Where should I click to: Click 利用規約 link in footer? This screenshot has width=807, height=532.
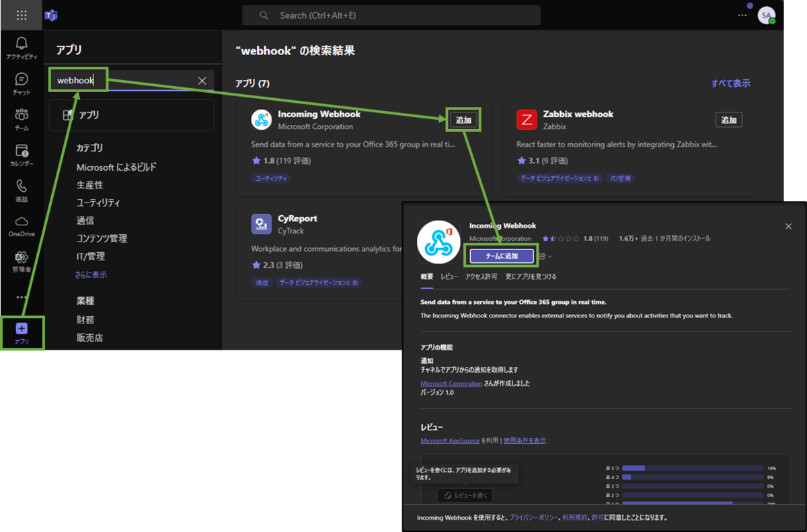coord(574,518)
